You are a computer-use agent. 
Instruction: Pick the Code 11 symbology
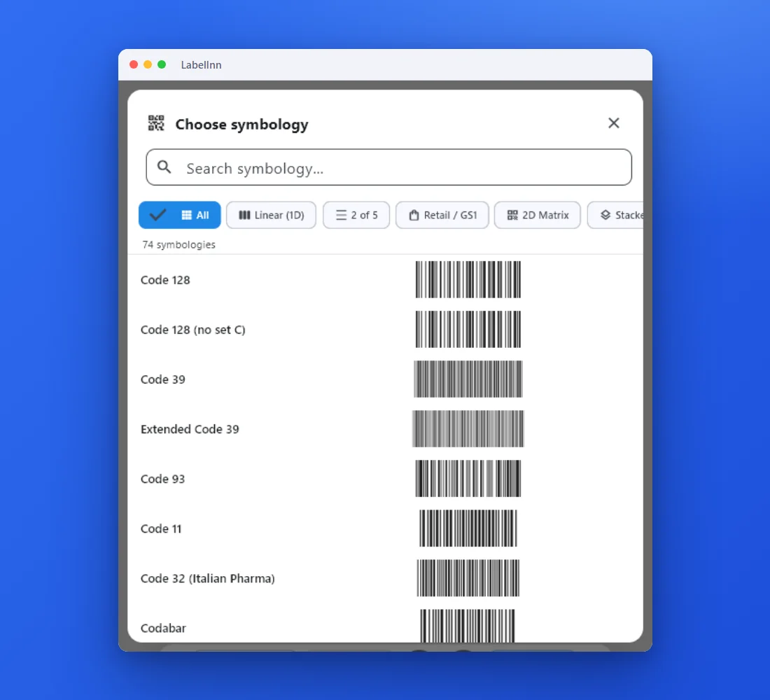[385, 528]
